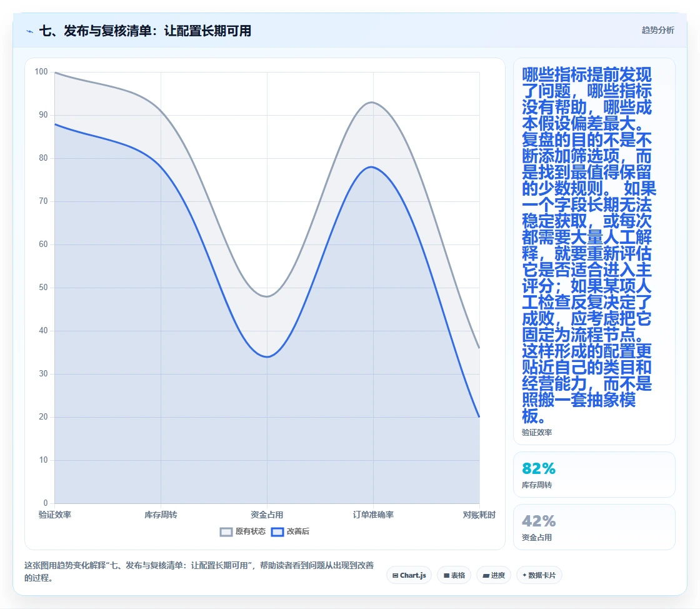Click the 库存周转 card label
Screen dimensions: 700x609
coord(537,485)
